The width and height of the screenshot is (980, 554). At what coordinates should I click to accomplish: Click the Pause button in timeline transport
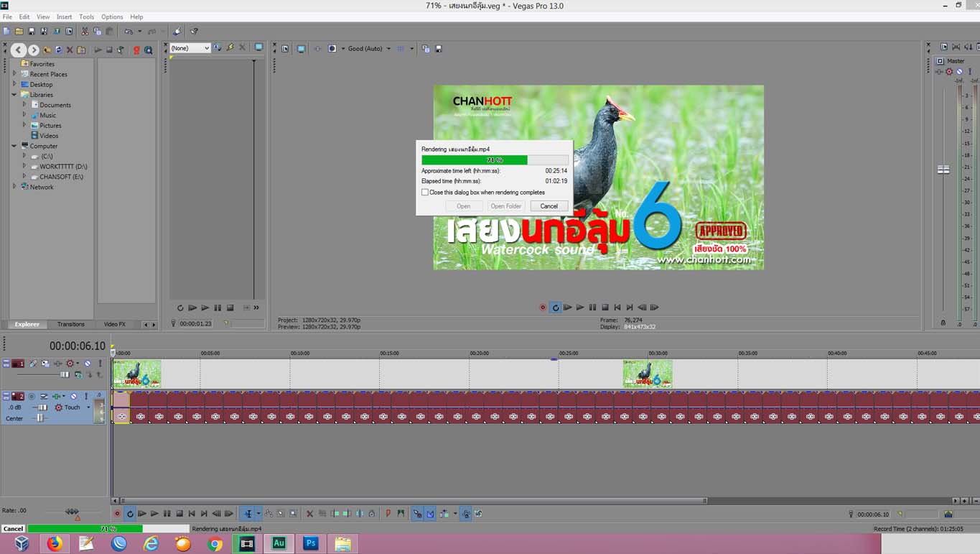[167, 514]
